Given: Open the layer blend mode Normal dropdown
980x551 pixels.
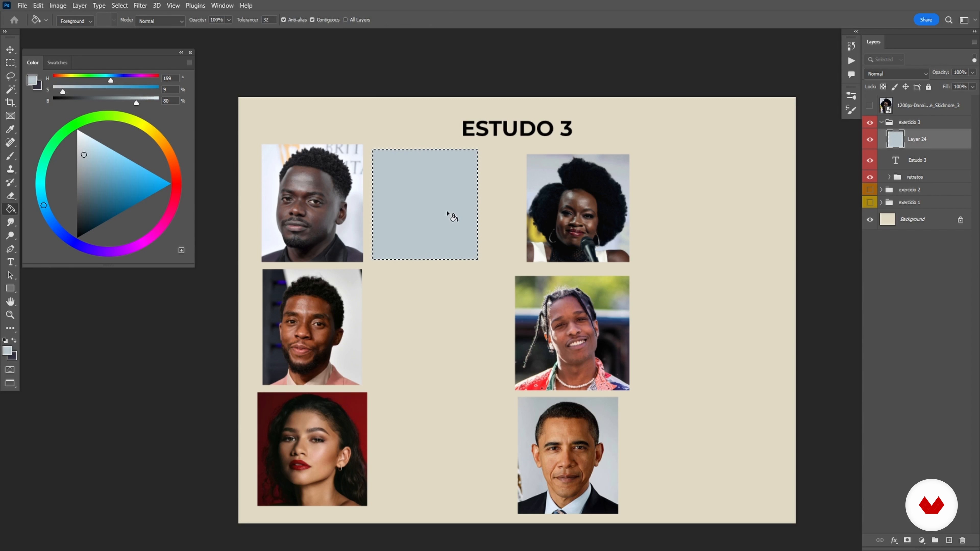Looking at the screenshot, I should click(897, 73).
